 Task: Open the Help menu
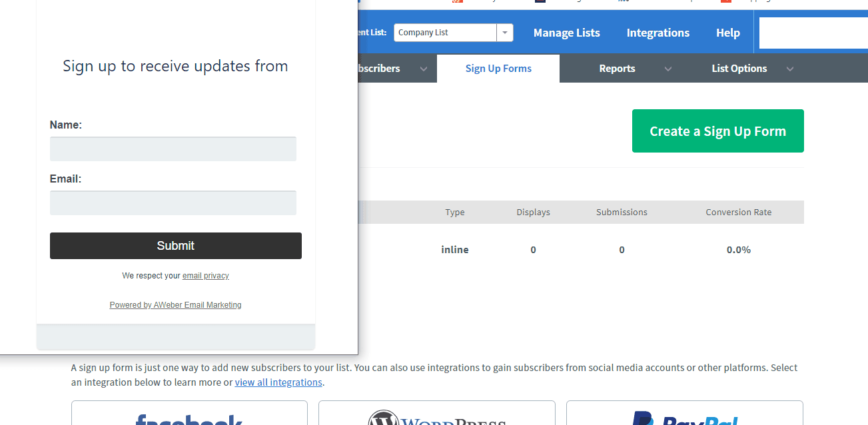pos(728,33)
